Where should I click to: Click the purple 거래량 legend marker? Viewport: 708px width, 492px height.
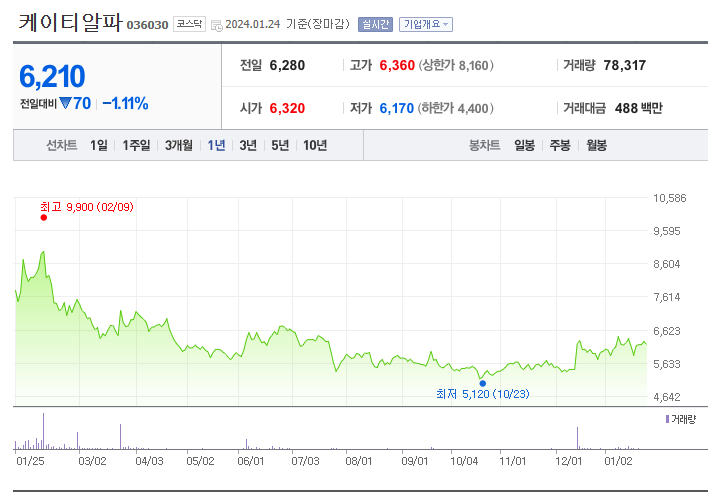click(667, 419)
